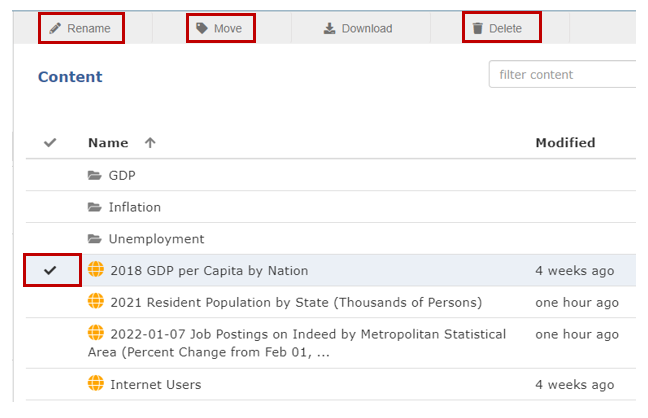648x418 pixels.
Task: Toggle the select-all checkmark in header
Action: (50, 143)
